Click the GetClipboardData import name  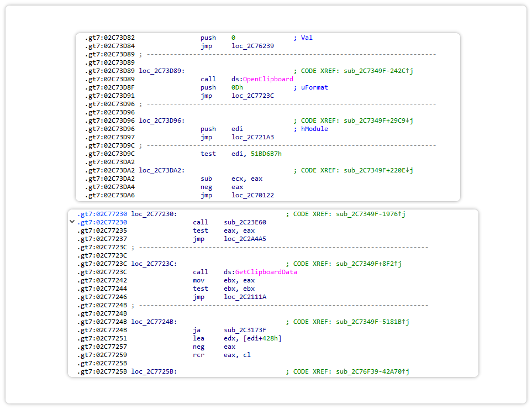(266, 272)
